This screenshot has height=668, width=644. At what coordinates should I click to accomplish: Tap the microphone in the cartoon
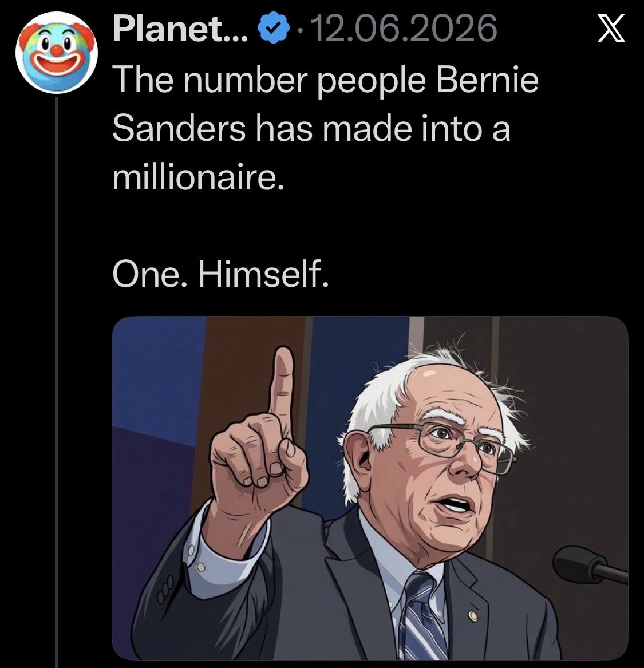click(x=590, y=564)
